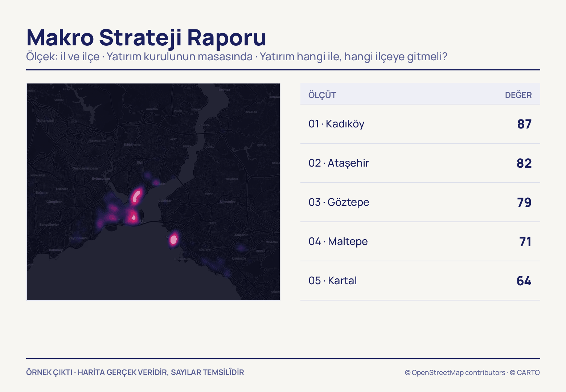The image size is (566, 392).
Task: Click the value 87 for Kadıköy
Action: 524,124
